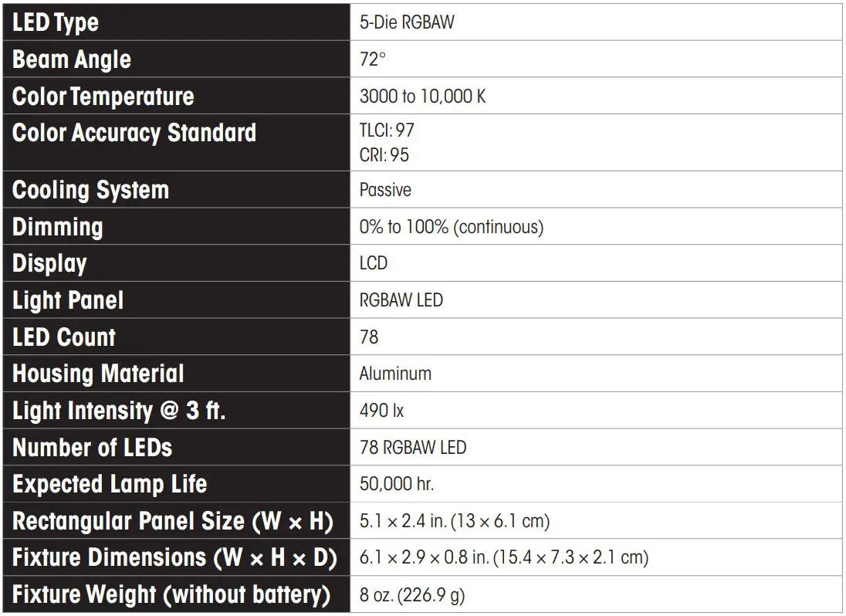This screenshot has width=846, height=616.
Task: Click the Dimming row label
Action: pyautogui.click(x=58, y=227)
